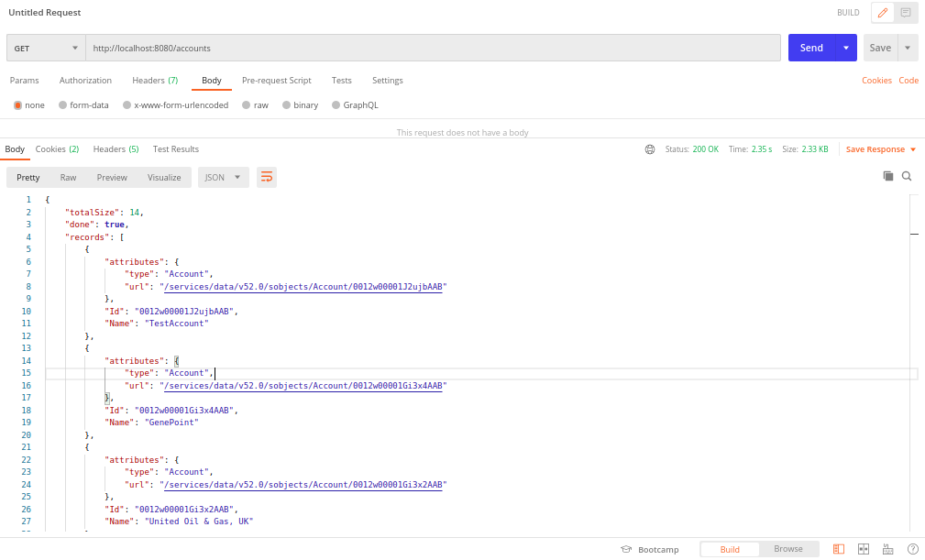Open the Bootcamp graduation cap icon
Image resolution: width=925 pixels, height=560 pixels.
click(x=626, y=549)
